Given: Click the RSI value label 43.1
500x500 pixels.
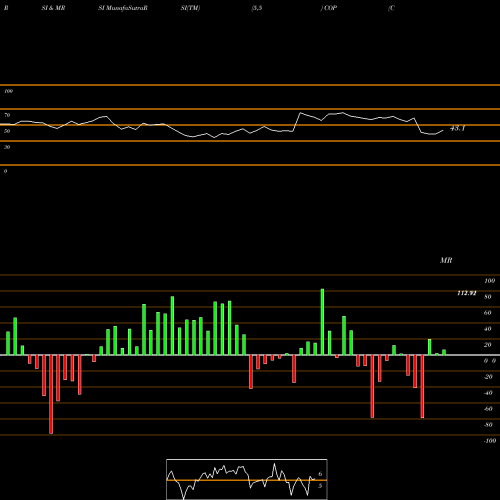Looking at the screenshot, I should pos(457,128).
